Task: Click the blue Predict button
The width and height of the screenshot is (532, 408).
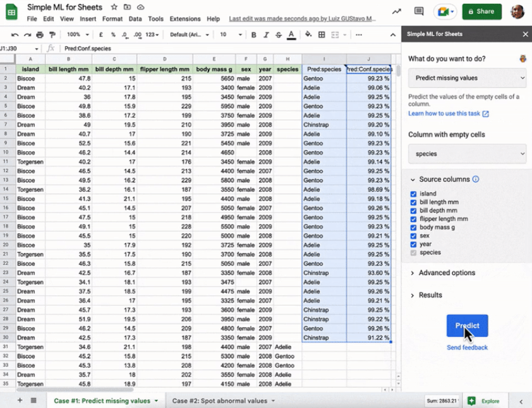Action: pyautogui.click(x=467, y=326)
